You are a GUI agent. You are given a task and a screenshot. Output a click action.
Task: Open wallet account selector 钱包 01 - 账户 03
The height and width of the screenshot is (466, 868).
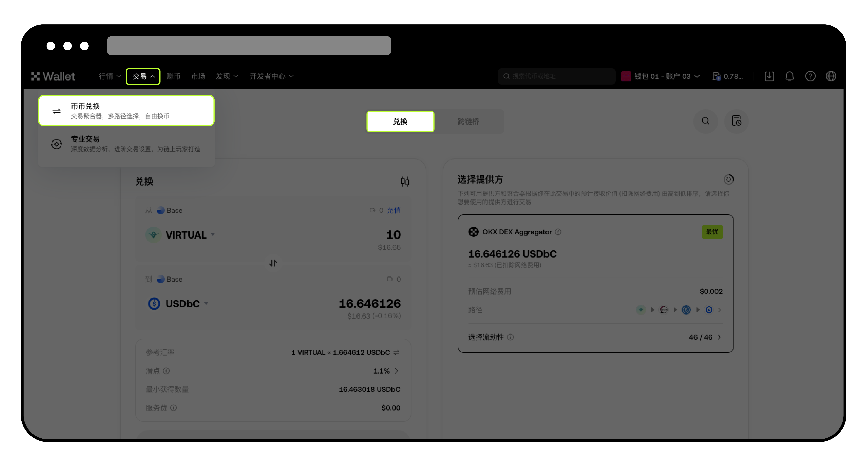tap(660, 76)
